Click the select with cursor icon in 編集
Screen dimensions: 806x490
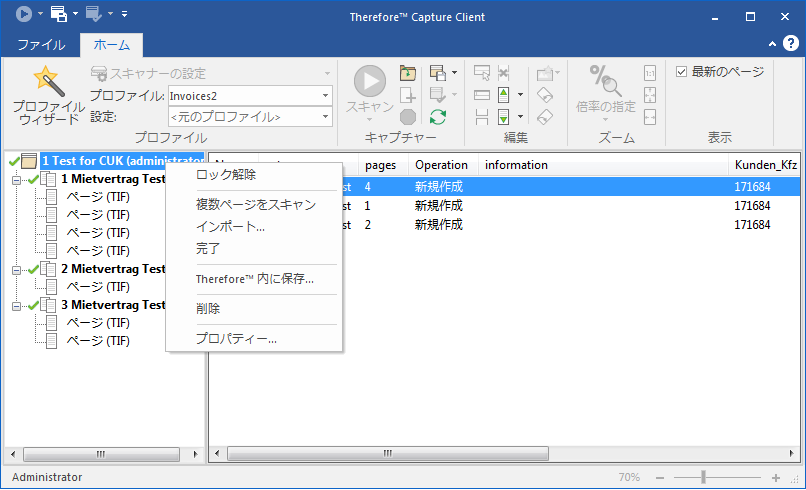pyautogui.click(x=482, y=73)
